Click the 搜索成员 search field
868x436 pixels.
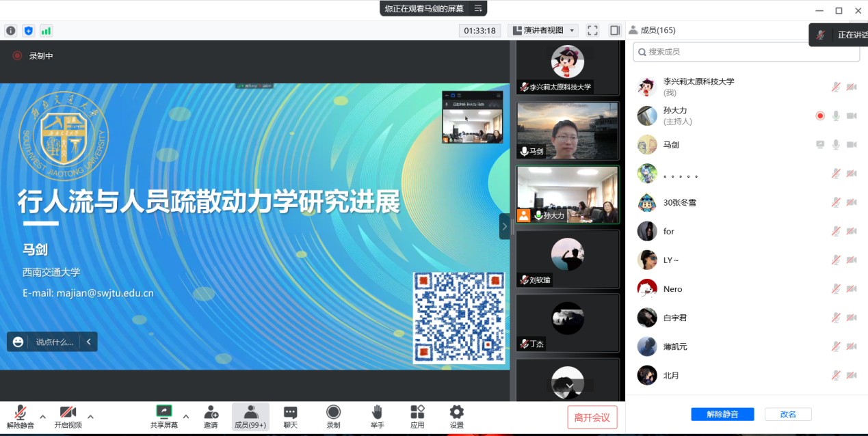coord(746,52)
